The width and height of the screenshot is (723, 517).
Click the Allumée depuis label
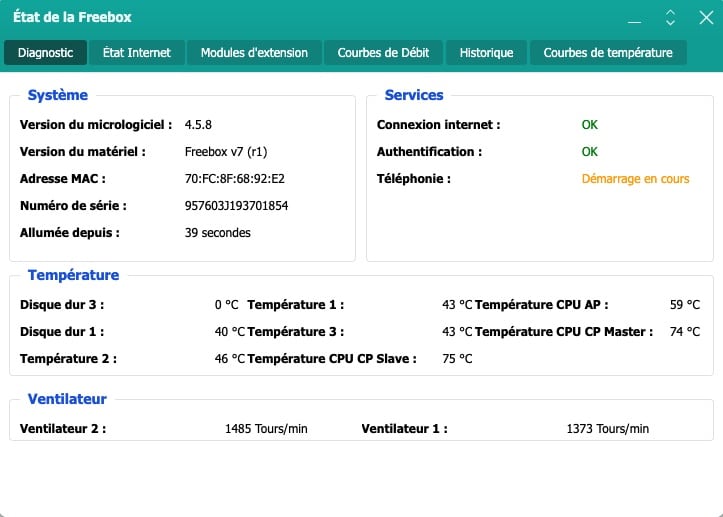coord(70,233)
